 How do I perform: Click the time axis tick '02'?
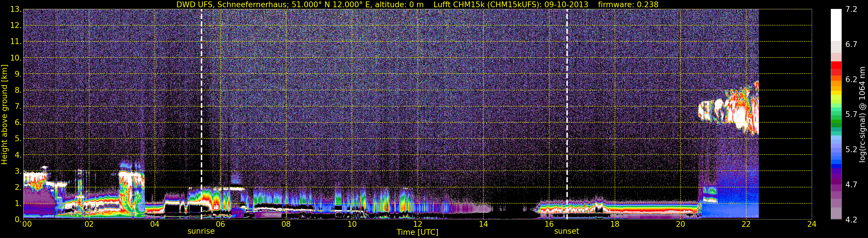coord(89,224)
